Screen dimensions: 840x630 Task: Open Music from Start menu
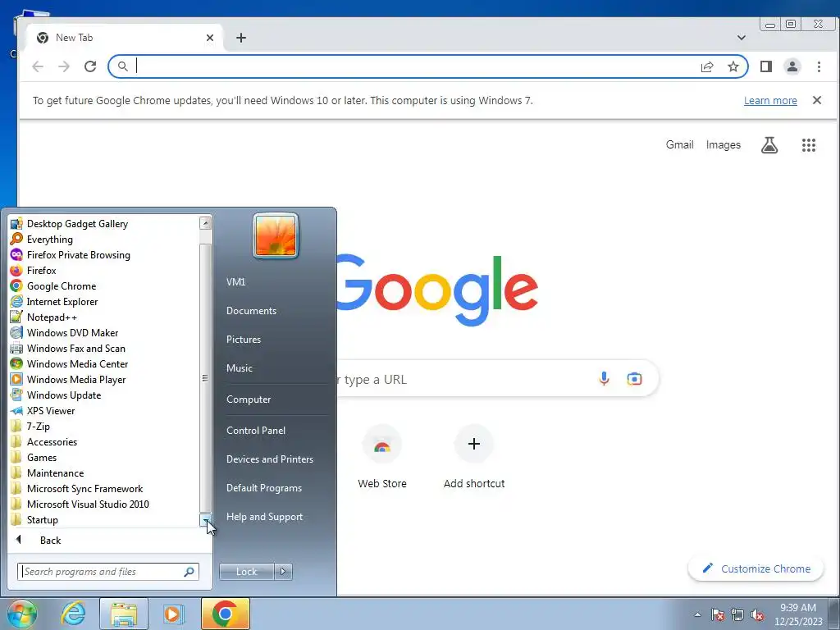(x=275, y=368)
